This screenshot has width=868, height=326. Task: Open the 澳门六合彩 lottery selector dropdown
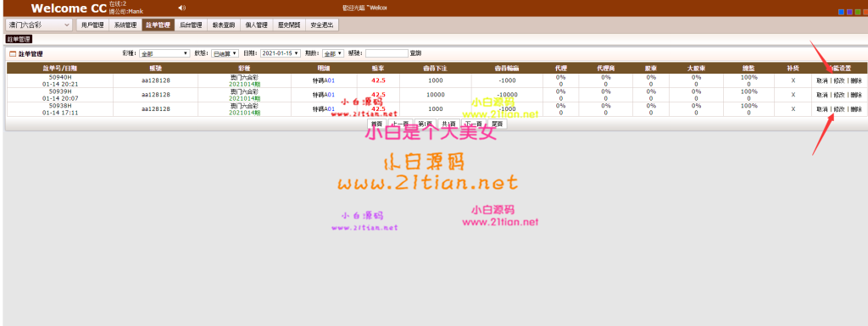point(39,25)
